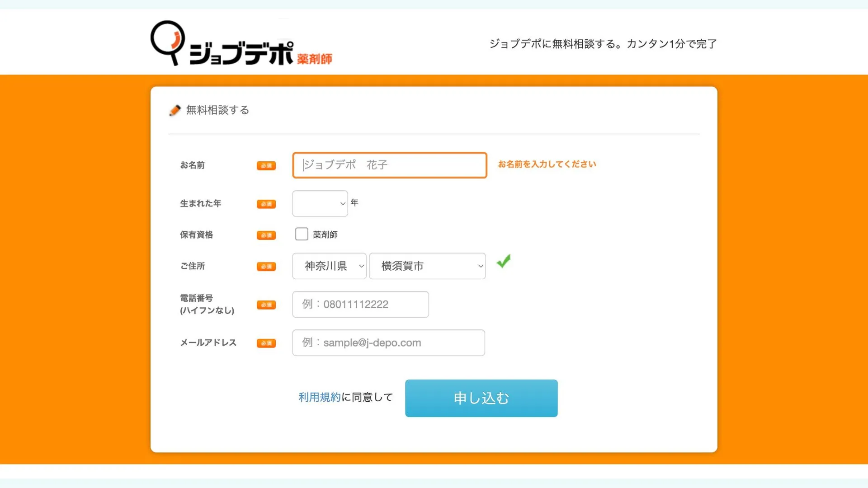This screenshot has width=868, height=488.
Task: Click the お名前を入力してください error message
Action: point(547,164)
